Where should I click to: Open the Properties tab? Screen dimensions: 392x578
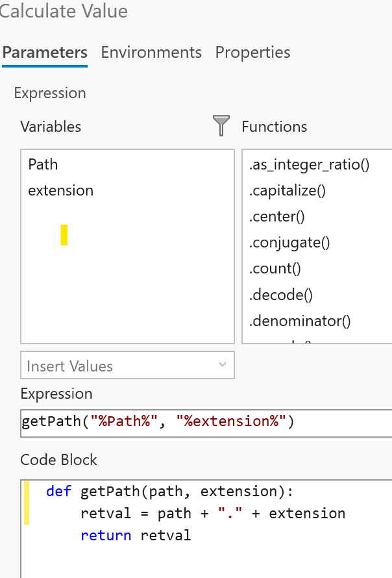(252, 53)
